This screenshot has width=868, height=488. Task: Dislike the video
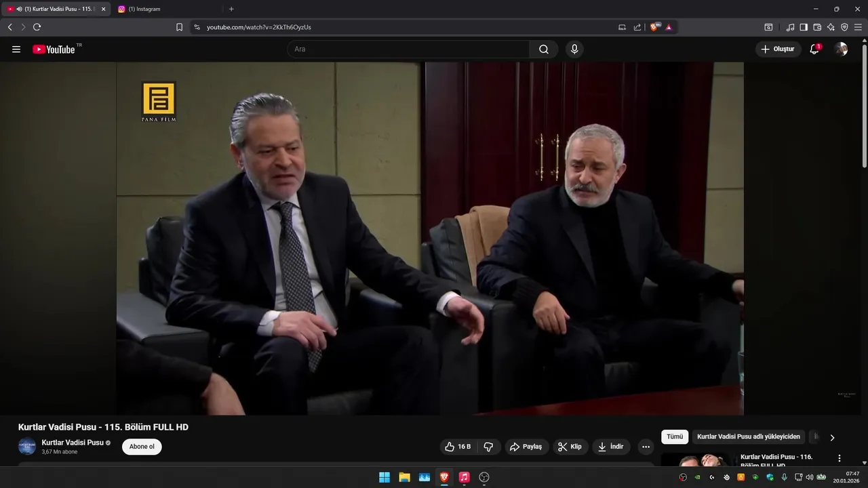(488, 447)
